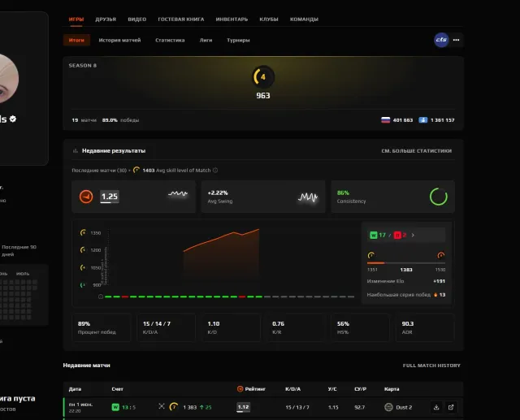The height and width of the screenshot is (420, 520).
Task: Click the Карта column header
Action: (x=392, y=389)
